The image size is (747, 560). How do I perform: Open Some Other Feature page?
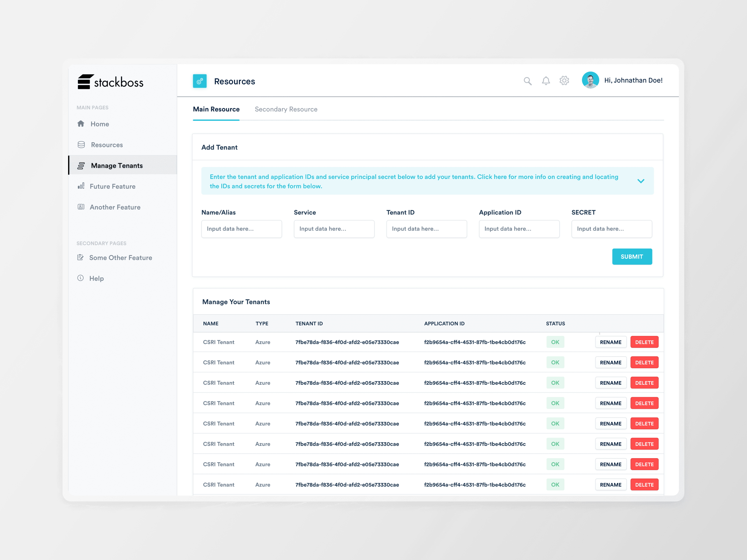coord(120,258)
